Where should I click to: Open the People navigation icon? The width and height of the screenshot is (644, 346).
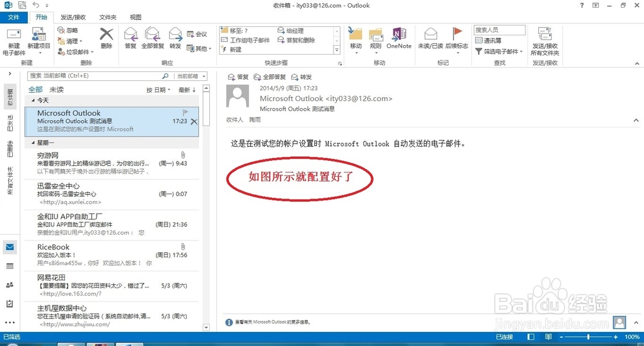[x=10, y=285]
